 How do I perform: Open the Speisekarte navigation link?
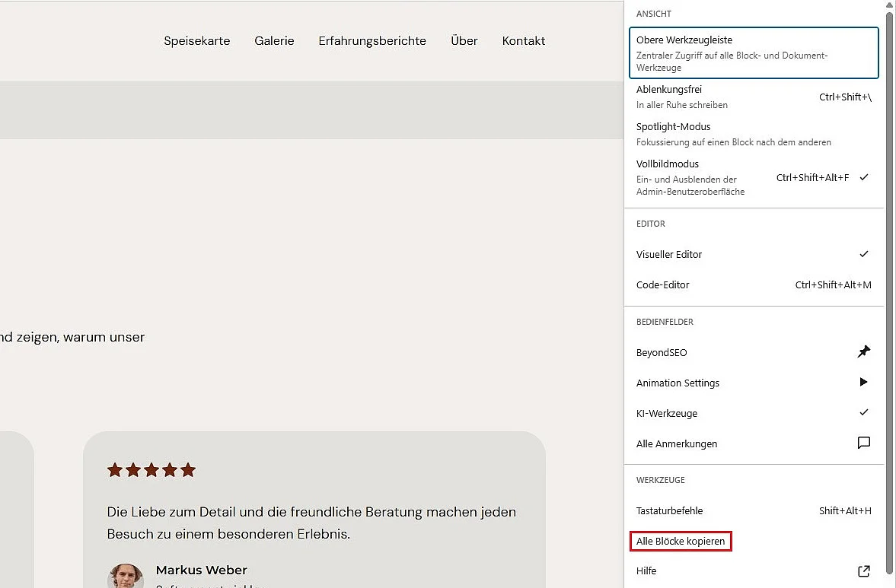tap(196, 41)
